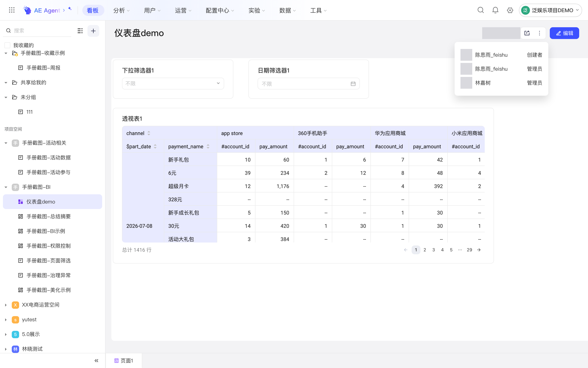The width and height of the screenshot is (588, 368).
Task: Click the sidebar list view toggle icon
Action: pyautogui.click(x=80, y=31)
